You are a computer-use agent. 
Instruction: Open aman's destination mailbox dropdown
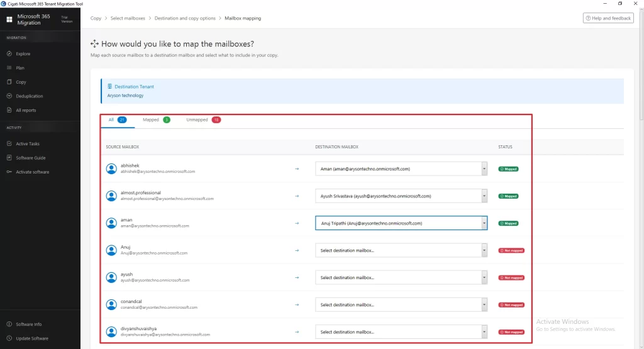tap(401, 223)
